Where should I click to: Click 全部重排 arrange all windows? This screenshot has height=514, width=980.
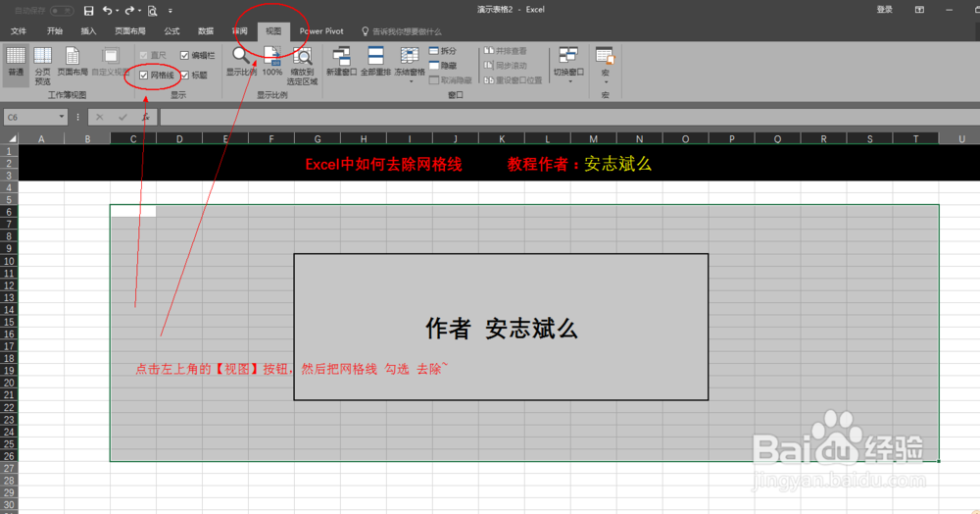tap(375, 62)
